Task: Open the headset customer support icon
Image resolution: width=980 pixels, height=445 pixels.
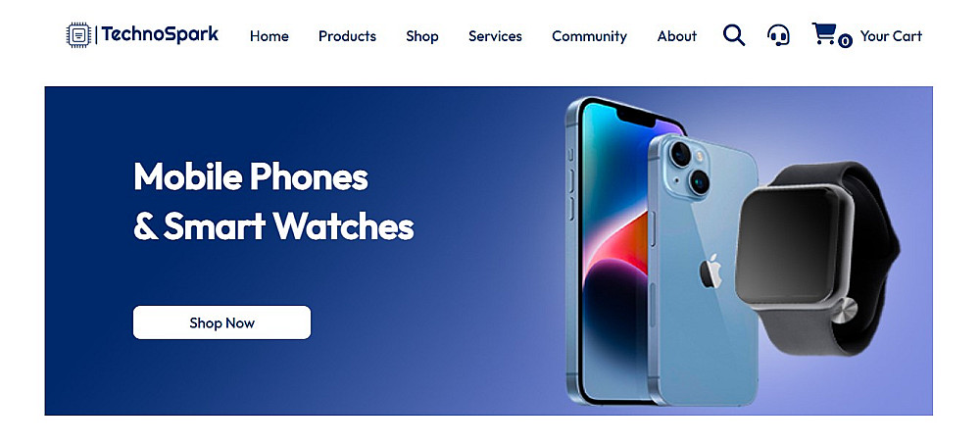Action: [x=778, y=35]
